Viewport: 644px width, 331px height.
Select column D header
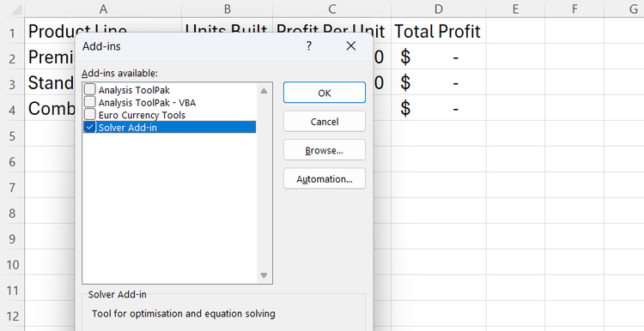click(439, 9)
